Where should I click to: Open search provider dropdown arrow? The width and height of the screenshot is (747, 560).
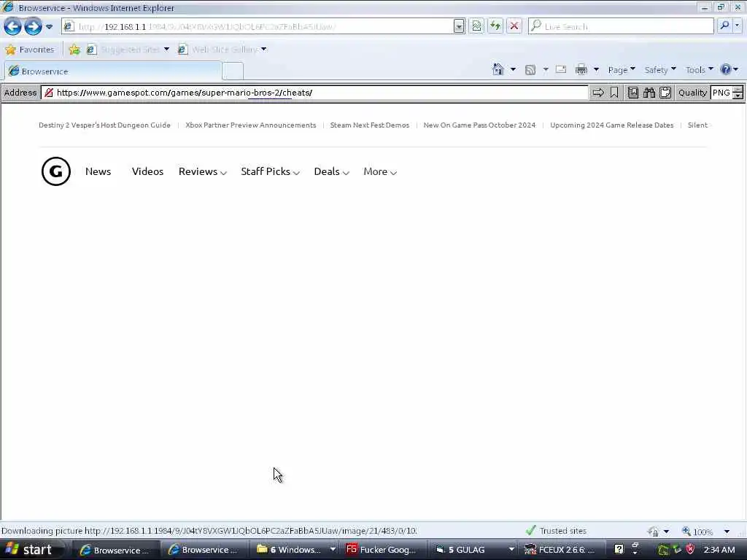tap(738, 26)
